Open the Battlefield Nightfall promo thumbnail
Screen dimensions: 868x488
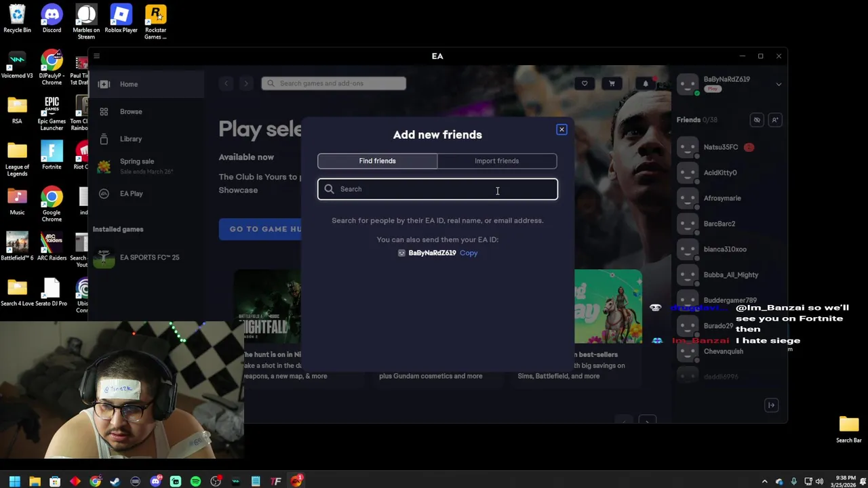(x=268, y=306)
